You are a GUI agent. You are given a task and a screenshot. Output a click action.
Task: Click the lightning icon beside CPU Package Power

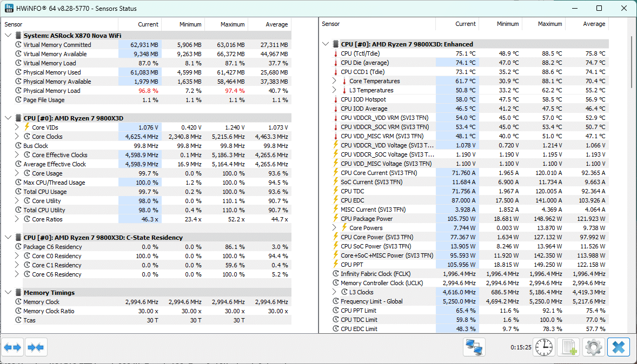point(336,219)
